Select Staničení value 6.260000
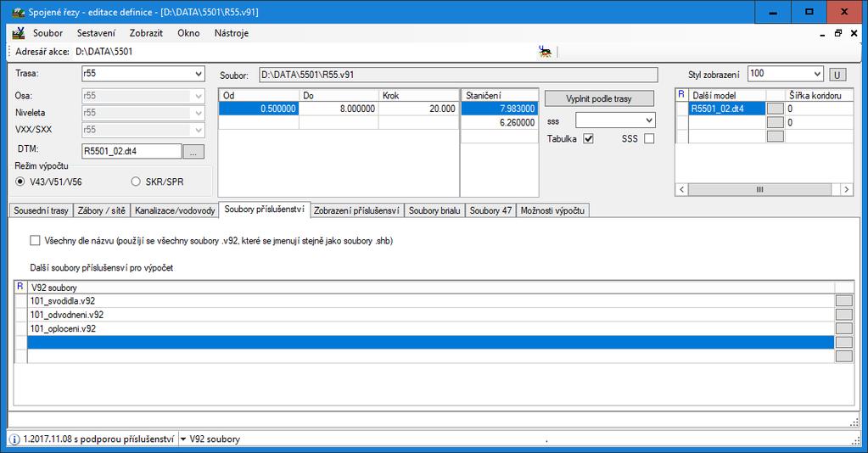 pos(499,122)
